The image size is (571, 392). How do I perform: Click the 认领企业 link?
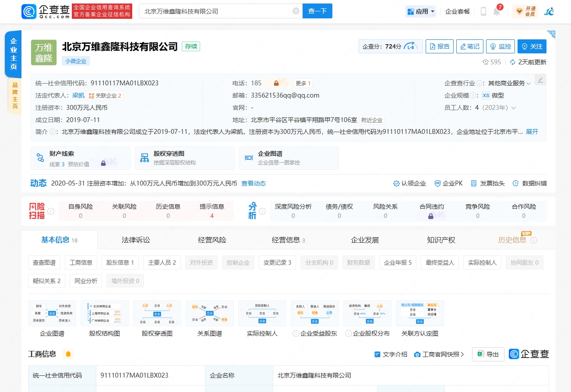pyautogui.click(x=410, y=183)
